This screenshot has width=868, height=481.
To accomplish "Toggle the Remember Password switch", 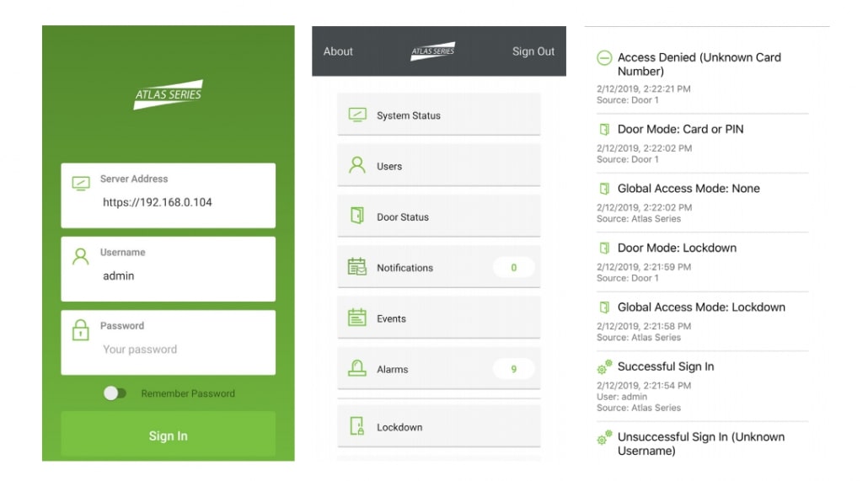I will (x=115, y=393).
